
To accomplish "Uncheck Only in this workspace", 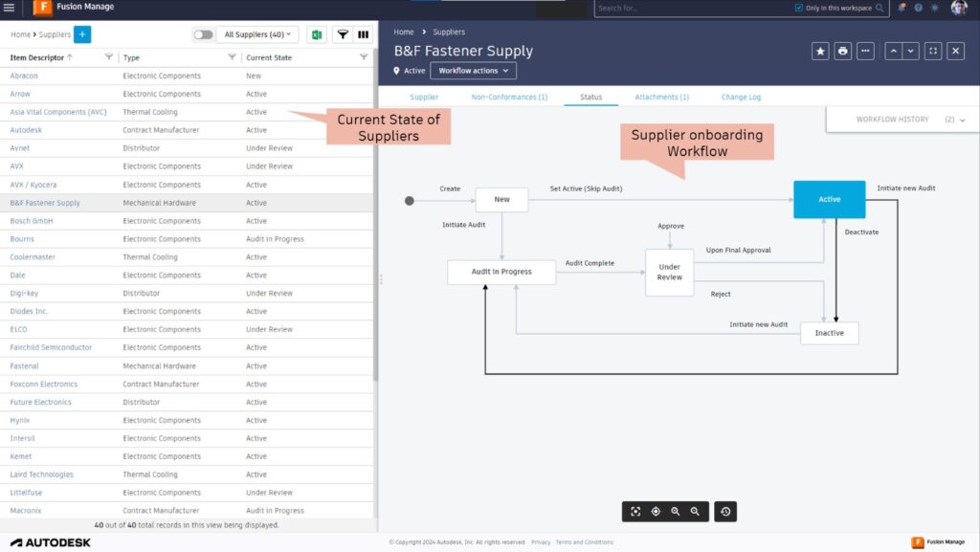I will pyautogui.click(x=799, y=8).
